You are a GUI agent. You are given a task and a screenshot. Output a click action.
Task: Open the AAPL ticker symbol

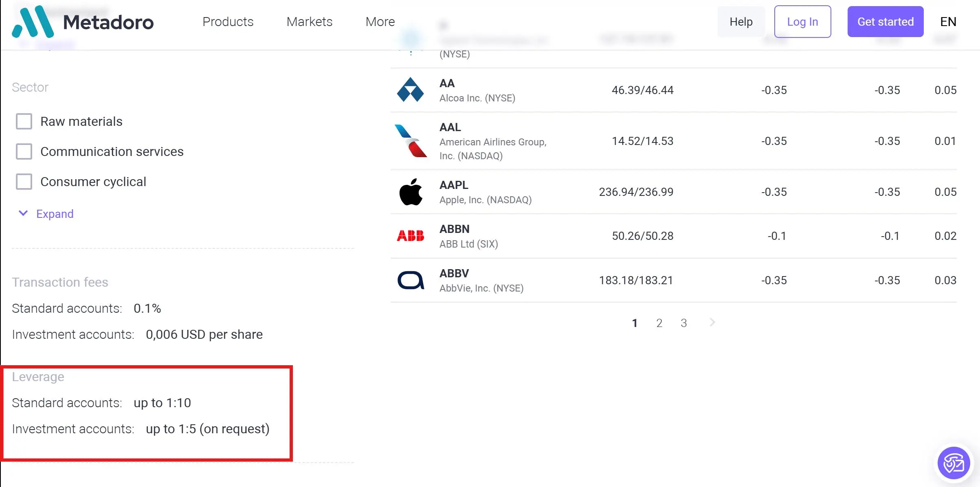pos(454,185)
